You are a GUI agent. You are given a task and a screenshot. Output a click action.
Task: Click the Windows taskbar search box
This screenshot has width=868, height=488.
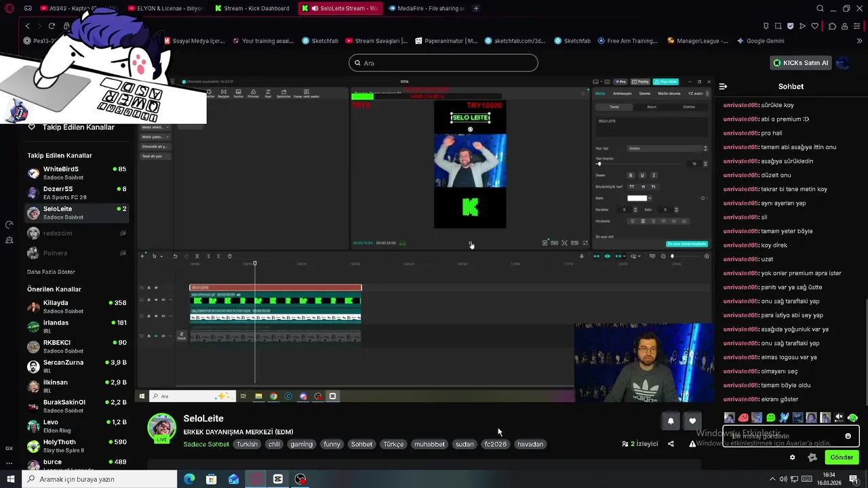point(99,479)
